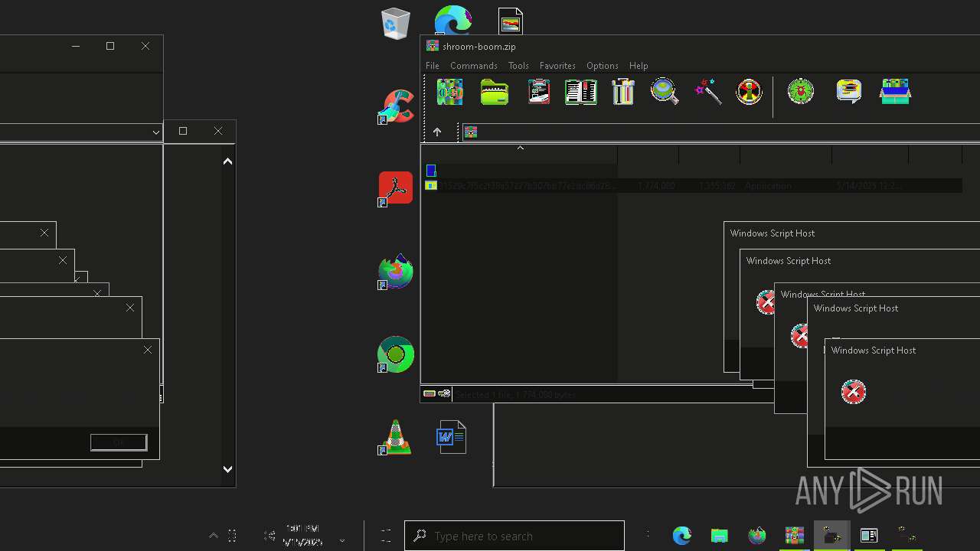Click the drive icon in WinRAR status bar
The image size is (980, 551).
point(430,393)
